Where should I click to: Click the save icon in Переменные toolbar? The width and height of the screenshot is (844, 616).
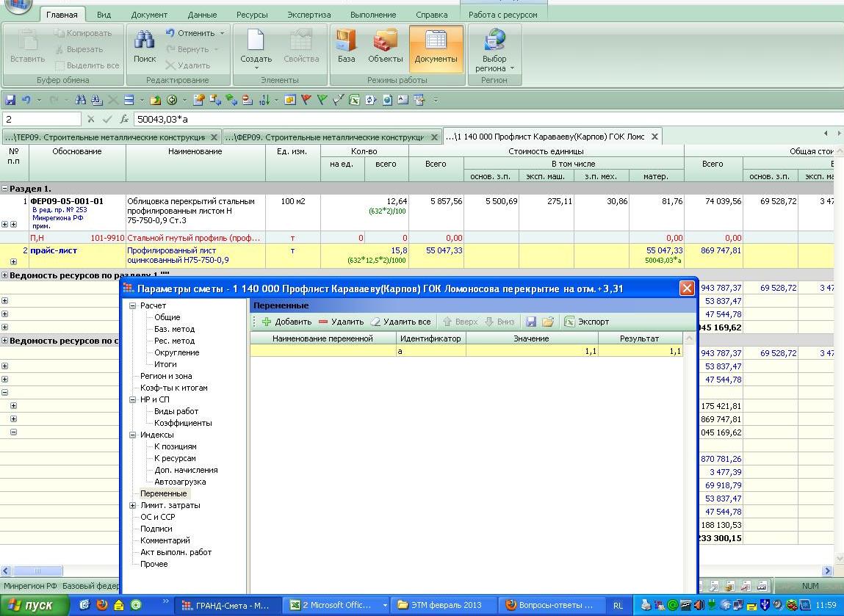531,322
